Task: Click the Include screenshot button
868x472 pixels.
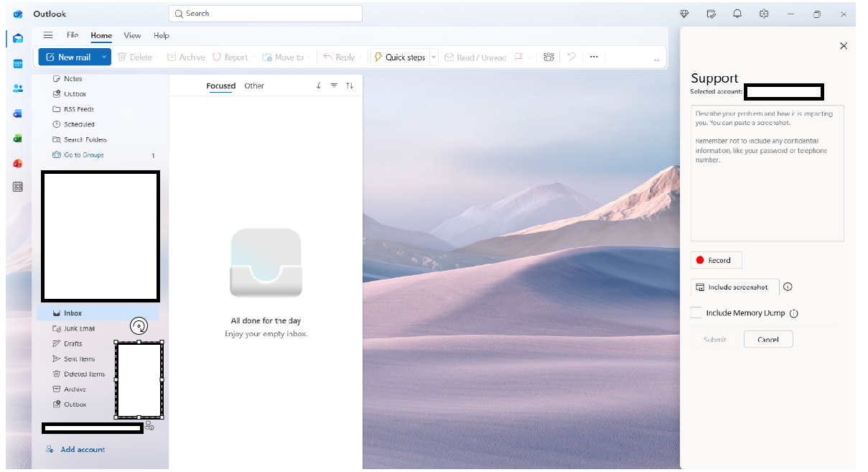Action: pos(734,287)
